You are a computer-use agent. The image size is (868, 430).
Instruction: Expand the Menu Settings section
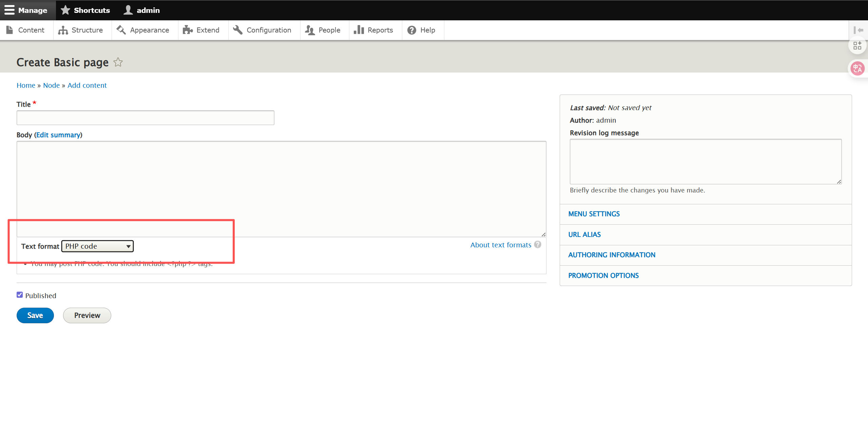pyautogui.click(x=594, y=214)
